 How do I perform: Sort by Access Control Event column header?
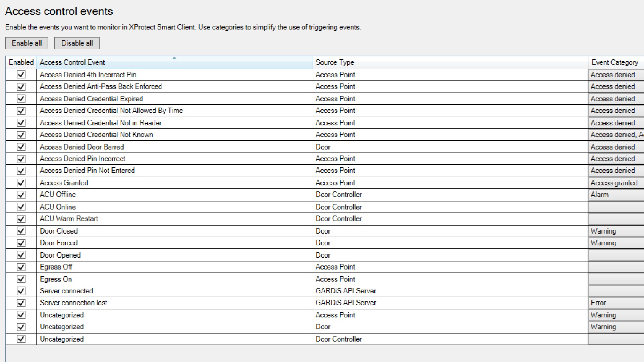coord(72,63)
